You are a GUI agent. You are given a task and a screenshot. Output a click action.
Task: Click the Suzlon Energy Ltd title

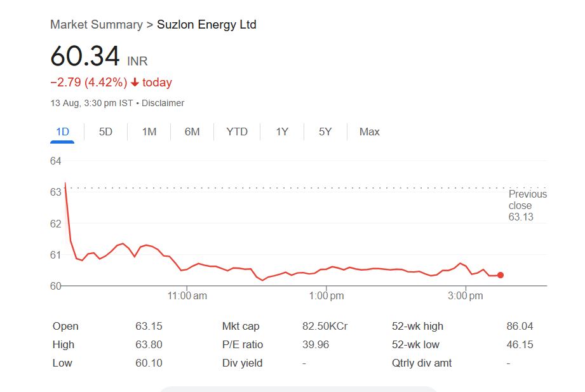point(206,25)
